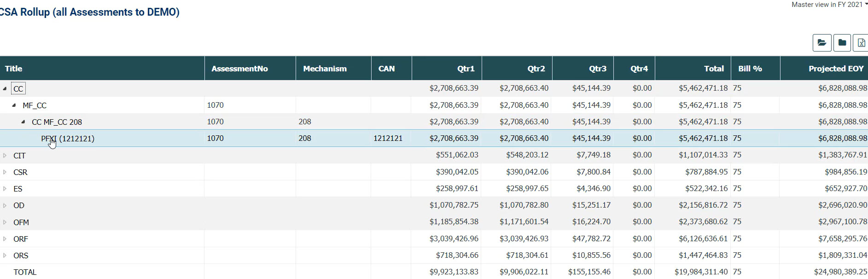Screen dimensions: 868x279
Task: Collapse the CC tree row
Action: (5, 88)
